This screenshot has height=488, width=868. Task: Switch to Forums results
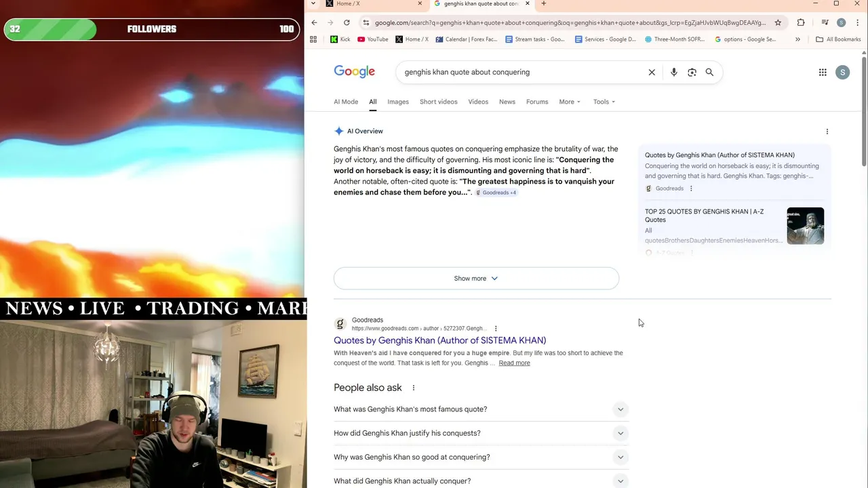537,102
